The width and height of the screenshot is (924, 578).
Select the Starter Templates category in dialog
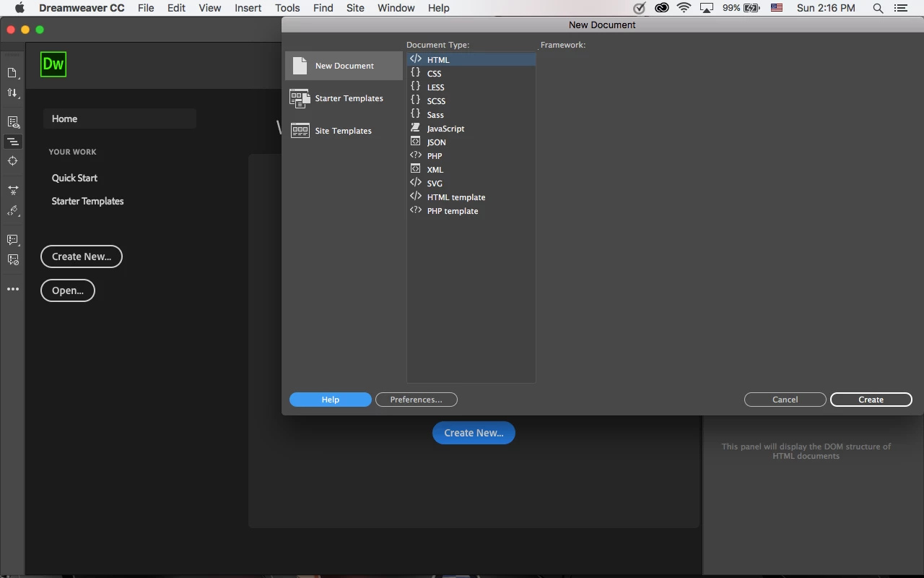point(344,98)
